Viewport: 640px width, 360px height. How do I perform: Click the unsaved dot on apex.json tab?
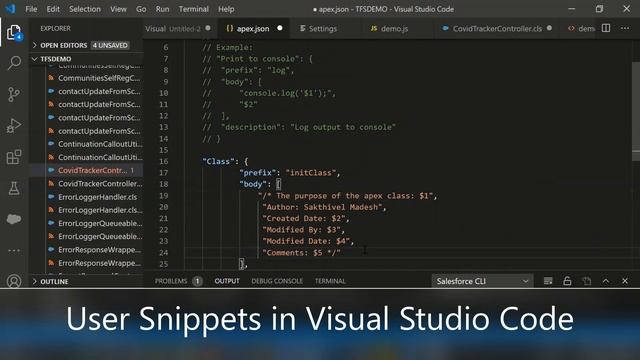tap(280, 28)
